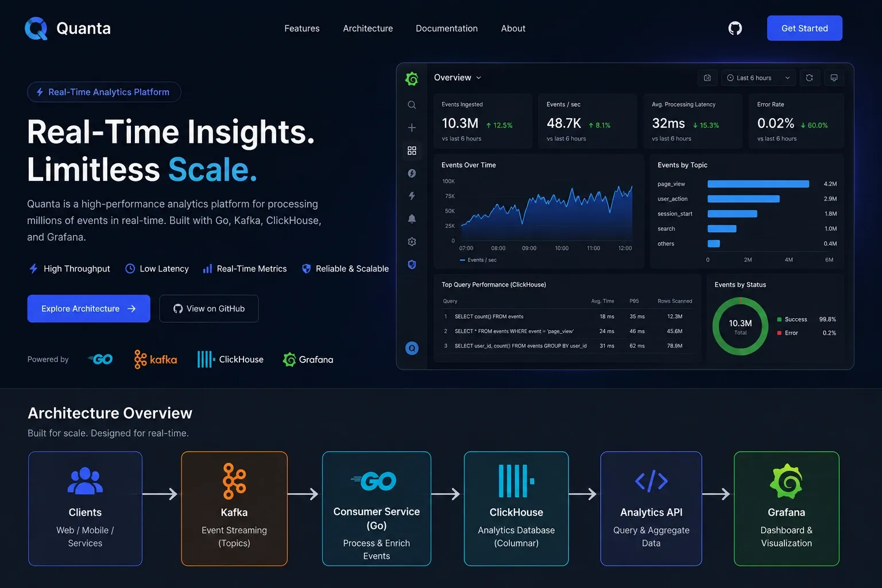Select the dashboards grid icon in sidebar
The image size is (882, 588).
[x=412, y=150]
